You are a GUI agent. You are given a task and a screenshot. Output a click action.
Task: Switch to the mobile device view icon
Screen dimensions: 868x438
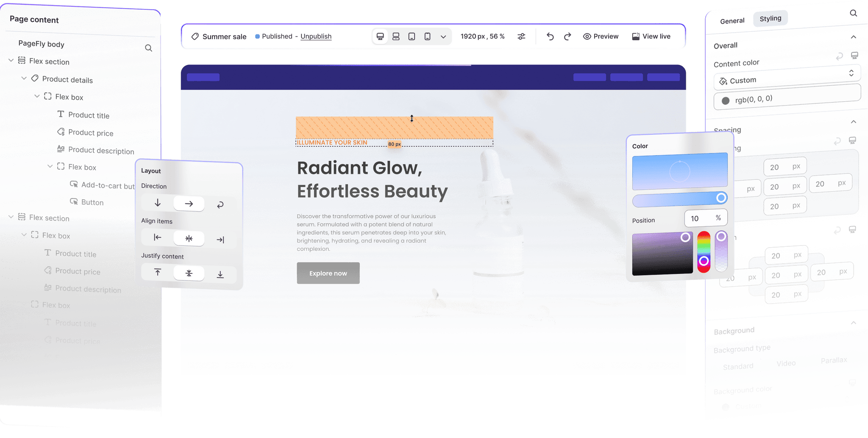pos(428,36)
